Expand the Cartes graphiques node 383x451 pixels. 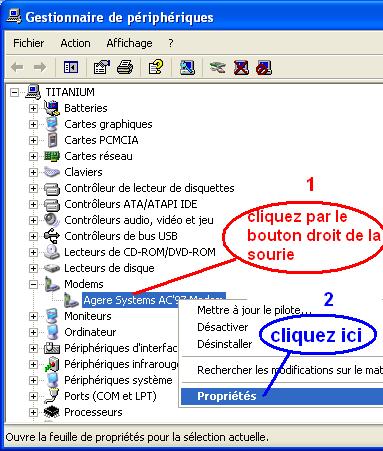point(33,124)
